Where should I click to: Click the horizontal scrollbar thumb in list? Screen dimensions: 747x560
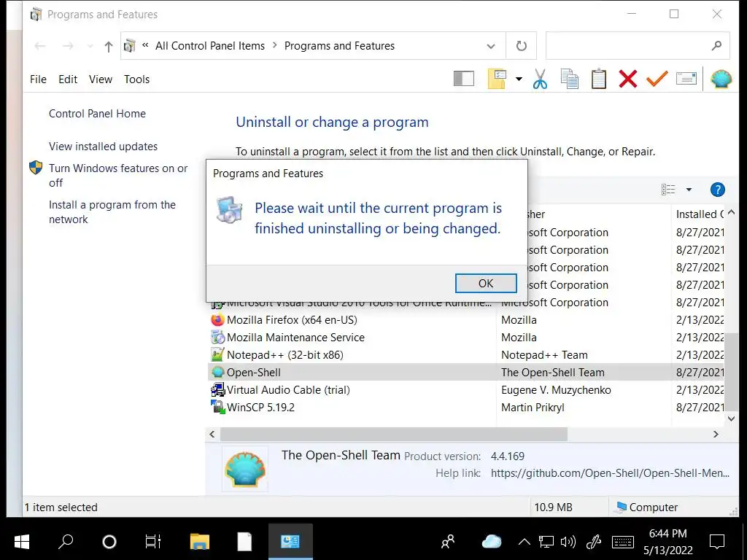[x=393, y=434]
